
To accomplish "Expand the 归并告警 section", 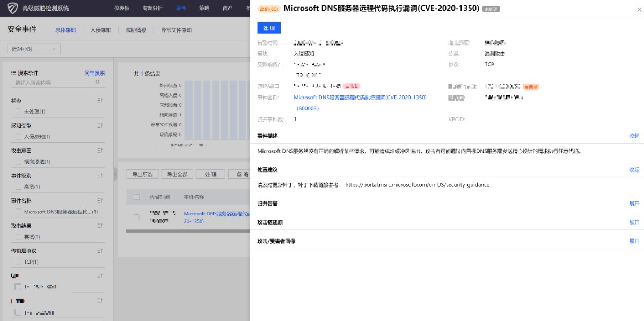I will (634, 204).
